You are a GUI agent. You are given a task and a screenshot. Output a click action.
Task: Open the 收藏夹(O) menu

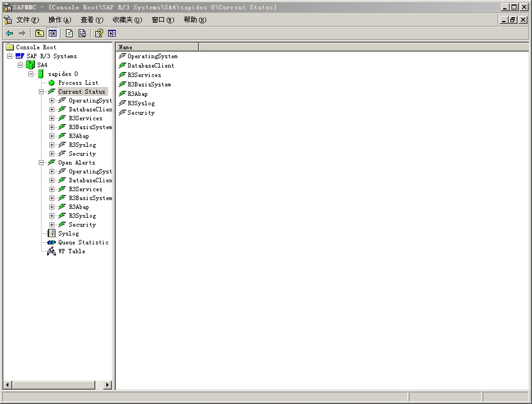[127, 20]
